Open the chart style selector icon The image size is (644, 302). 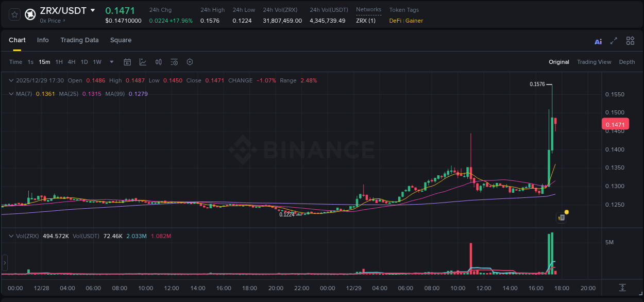point(143,62)
